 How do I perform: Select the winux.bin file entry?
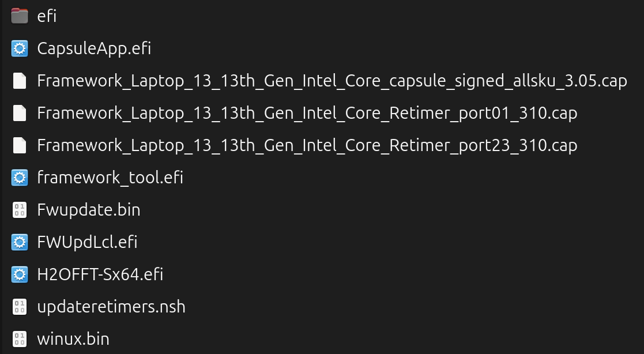pos(73,339)
